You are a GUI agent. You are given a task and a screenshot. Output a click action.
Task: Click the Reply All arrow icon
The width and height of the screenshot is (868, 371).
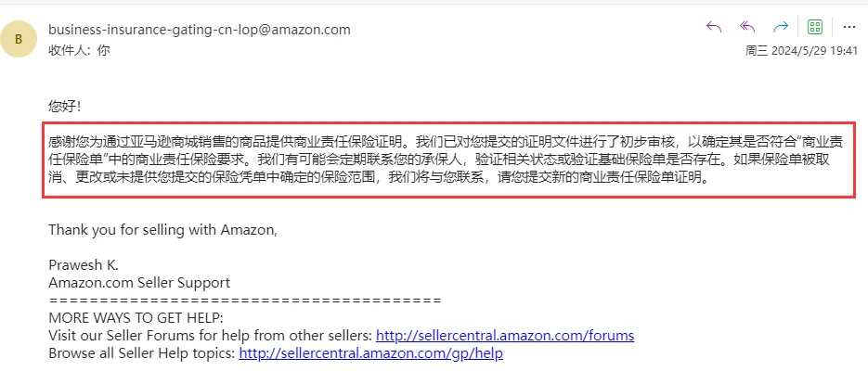[747, 27]
